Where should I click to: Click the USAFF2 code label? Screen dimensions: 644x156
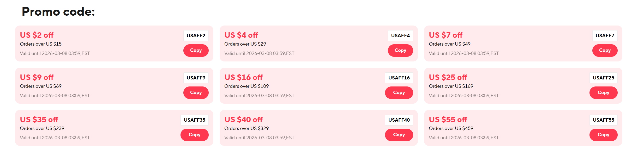click(x=196, y=36)
